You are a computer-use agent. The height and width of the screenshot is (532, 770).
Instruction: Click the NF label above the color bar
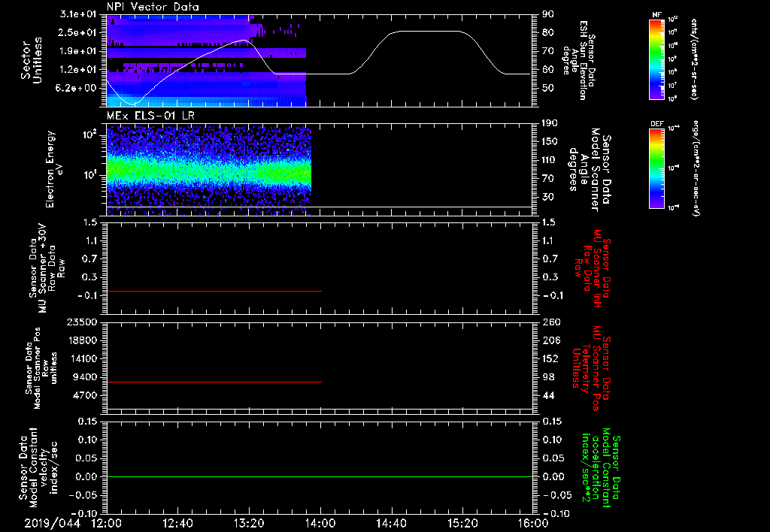pos(656,15)
